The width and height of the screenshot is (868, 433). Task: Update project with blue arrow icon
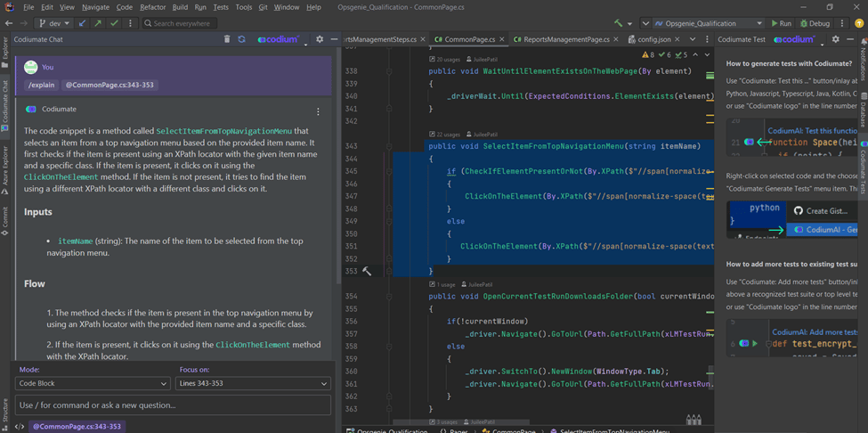click(83, 23)
